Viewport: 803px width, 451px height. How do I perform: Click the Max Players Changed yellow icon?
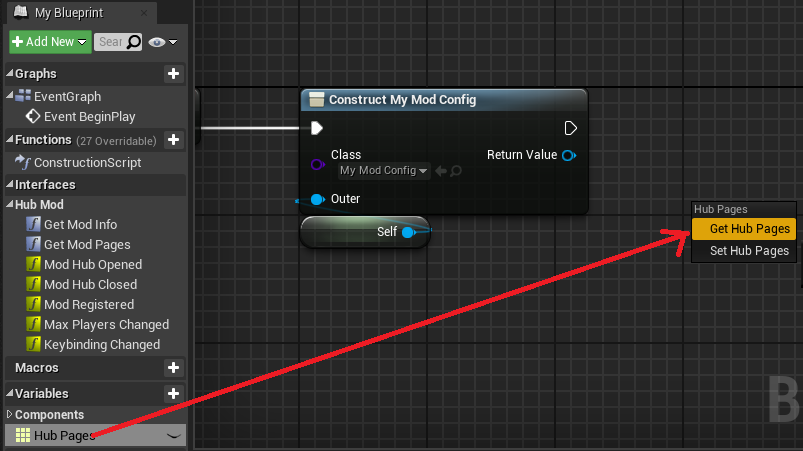point(33,324)
